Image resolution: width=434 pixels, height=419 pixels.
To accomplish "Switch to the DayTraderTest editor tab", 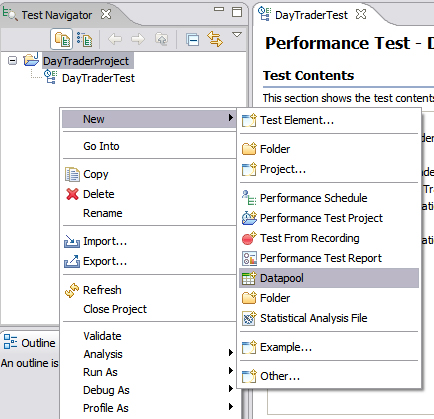I will (311, 15).
